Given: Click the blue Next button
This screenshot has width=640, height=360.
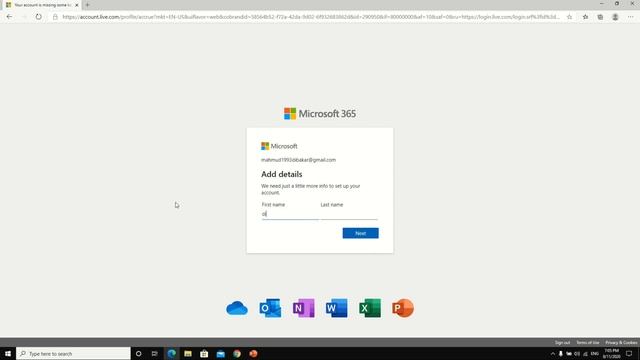Looking at the screenshot, I should click(x=360, y=233).
